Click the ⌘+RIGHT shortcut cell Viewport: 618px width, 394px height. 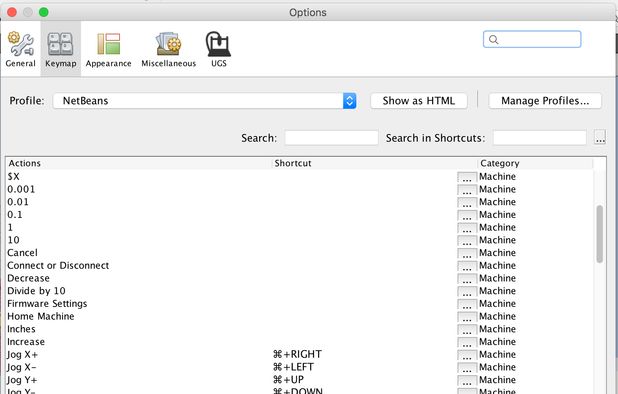tap(297, 354)
